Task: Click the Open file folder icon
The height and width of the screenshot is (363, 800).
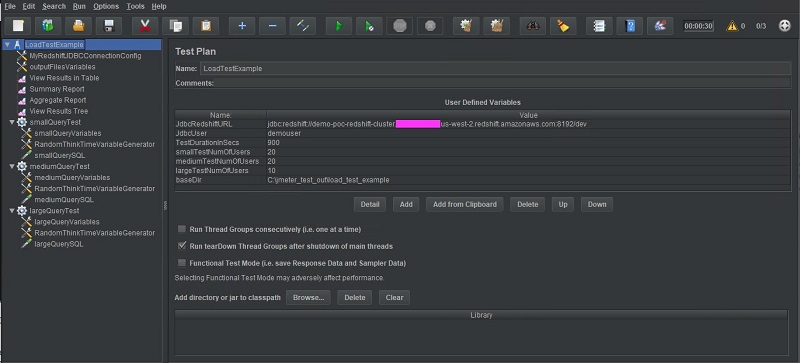Action: pos(79,26)
